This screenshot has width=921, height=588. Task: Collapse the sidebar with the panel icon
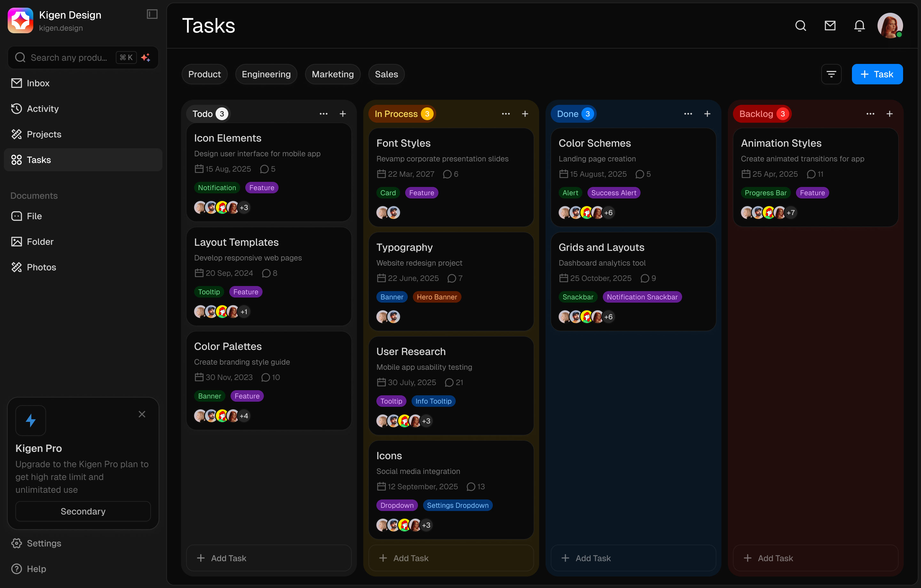(x=152, y=14)
